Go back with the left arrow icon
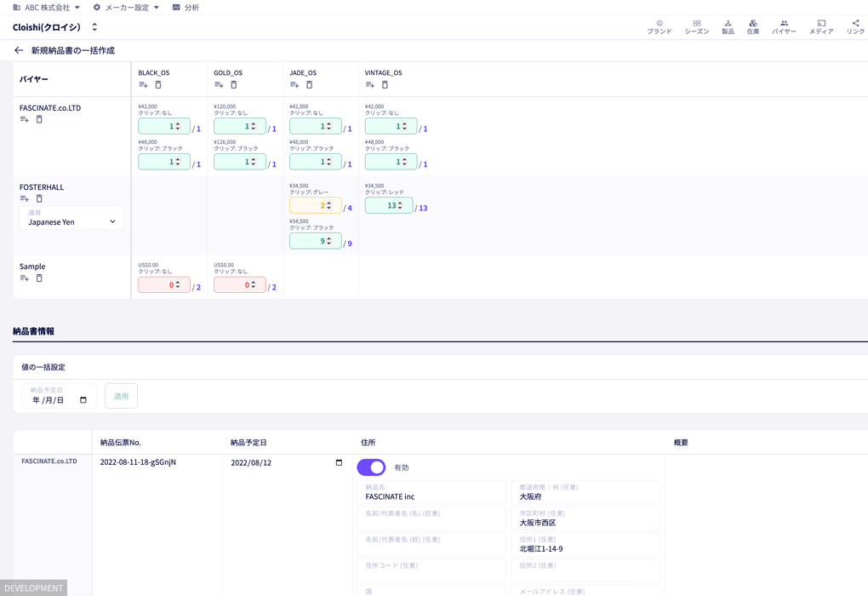Image resolution: width=868 pixels, height=596 pixels. 19,50
